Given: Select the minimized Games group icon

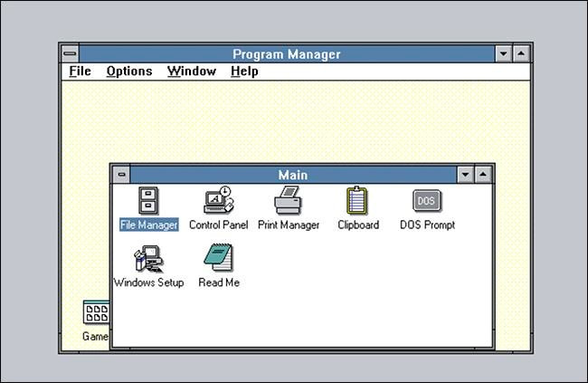Looking at the screenshot, I should pyautogui.click(x=96, y=315).
